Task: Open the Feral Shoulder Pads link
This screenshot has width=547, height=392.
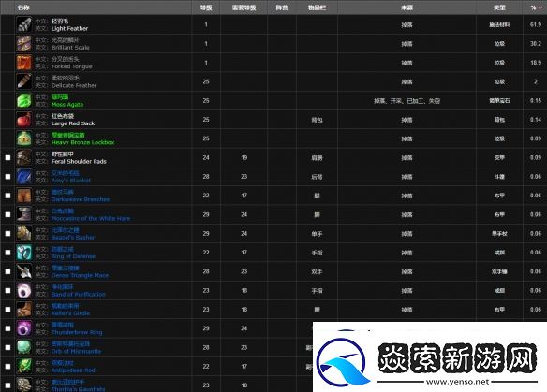Action: (79, 161)
